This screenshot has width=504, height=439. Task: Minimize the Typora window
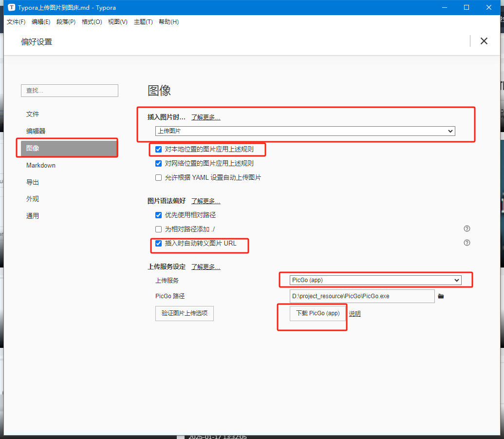tap(445, 7)
